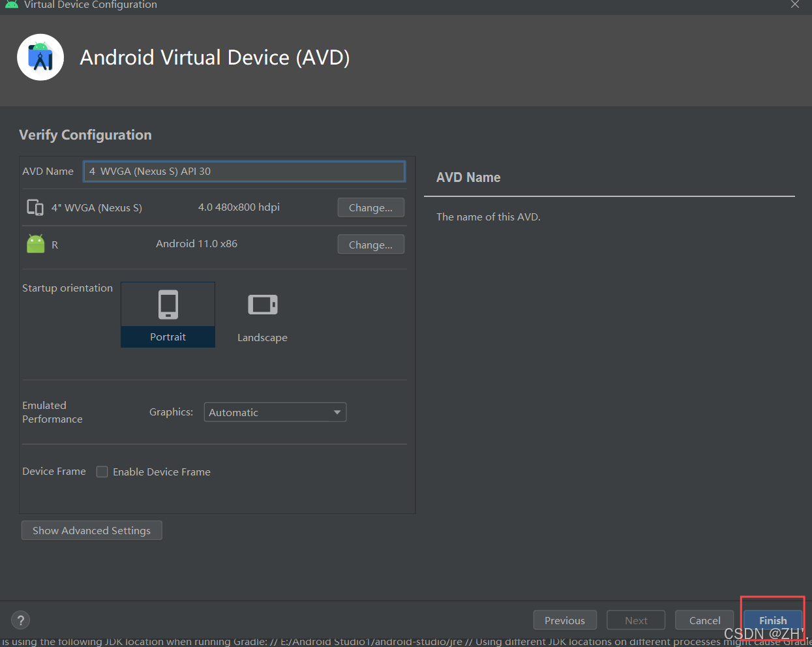Image resolution: width=812 pixels, height=647 pixels.
Task: Change the Android 11.0 x86 system image
Action: click(370, 245)
